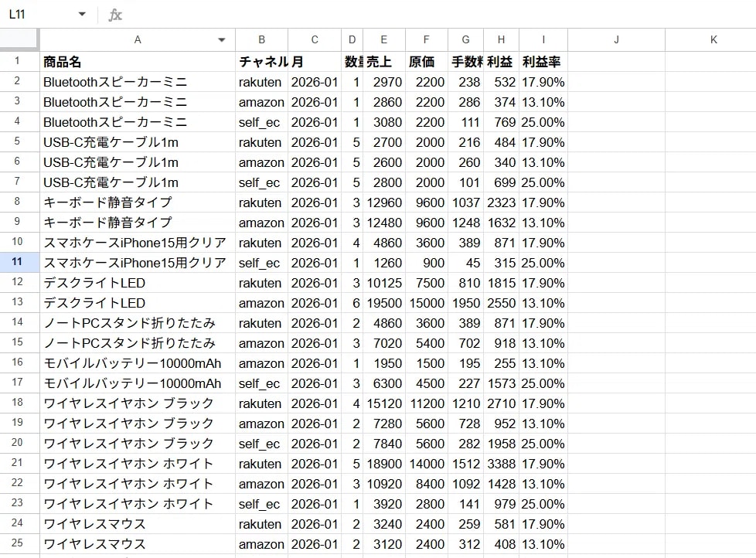Click デスクライトLED in row 12

coord(138,283)
